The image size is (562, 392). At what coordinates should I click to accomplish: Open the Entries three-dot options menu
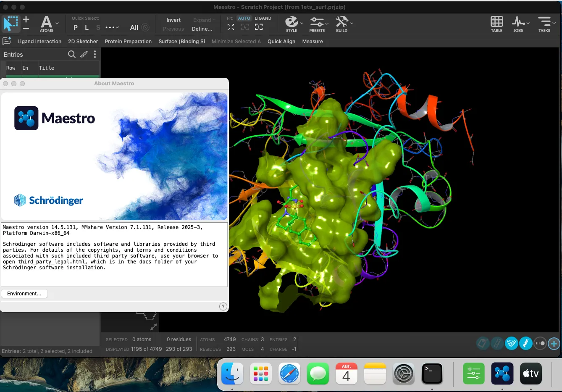[x=95, y=54]
